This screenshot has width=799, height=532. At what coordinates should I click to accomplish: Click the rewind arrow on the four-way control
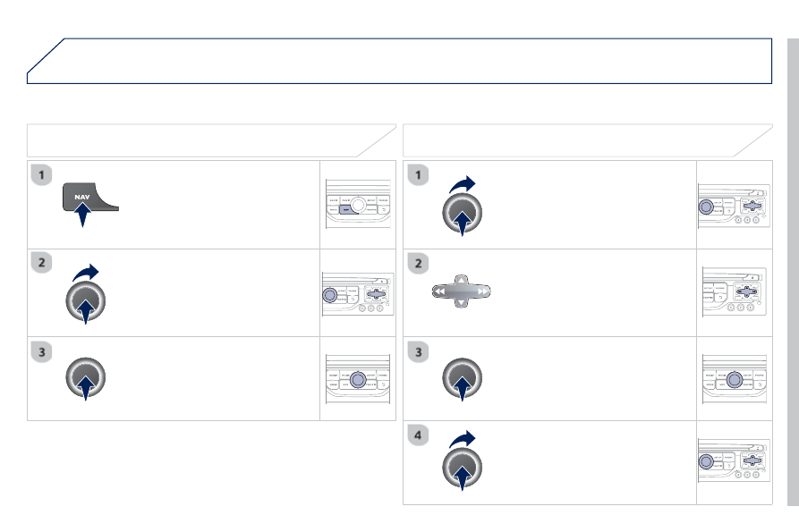click(439, 291)
